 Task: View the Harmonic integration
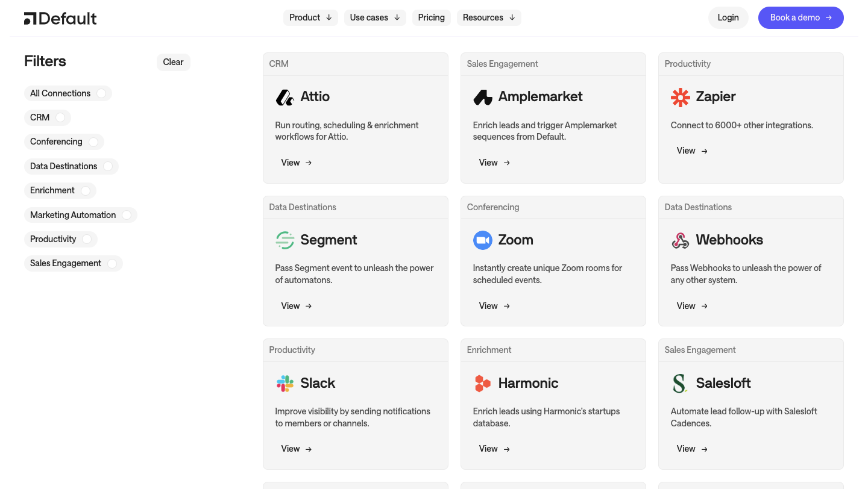tap(494, 449)
